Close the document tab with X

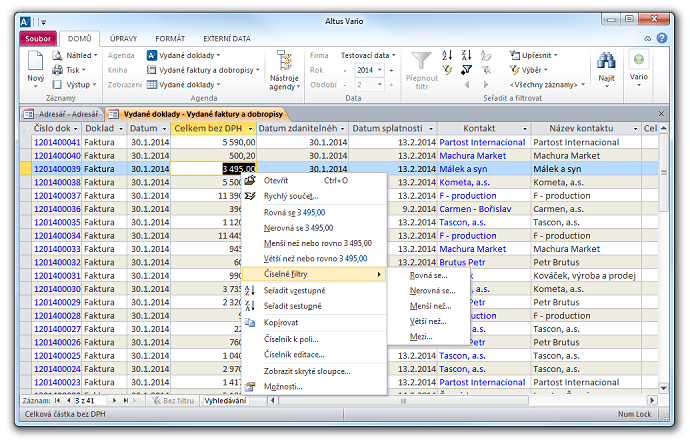(x=661, y=114)
